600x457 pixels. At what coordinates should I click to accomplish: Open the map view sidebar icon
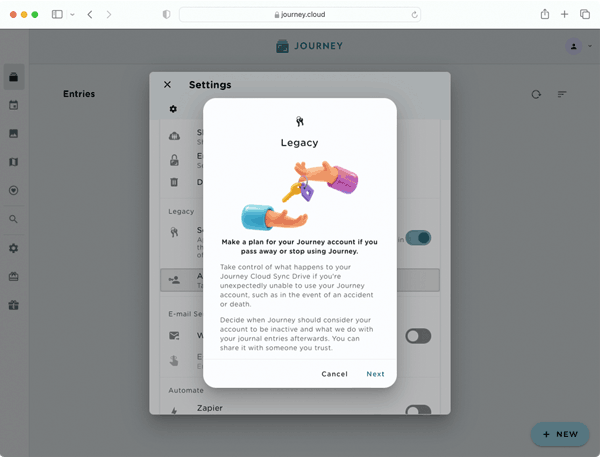[x=14, y=162]
